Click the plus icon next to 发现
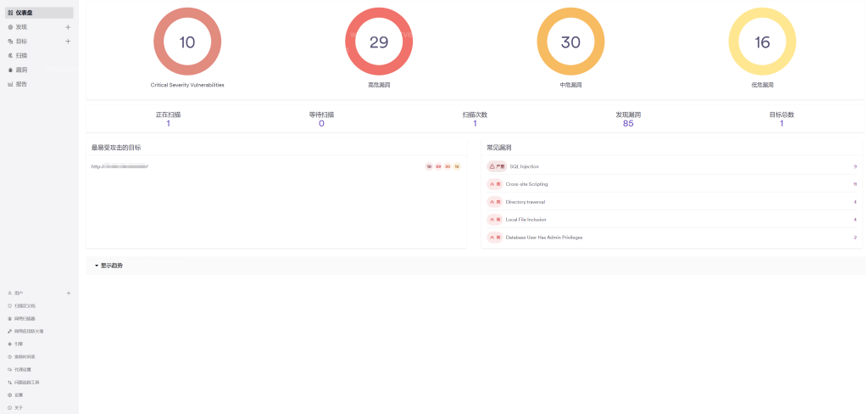868x414 pixels. tap(68, 27)
